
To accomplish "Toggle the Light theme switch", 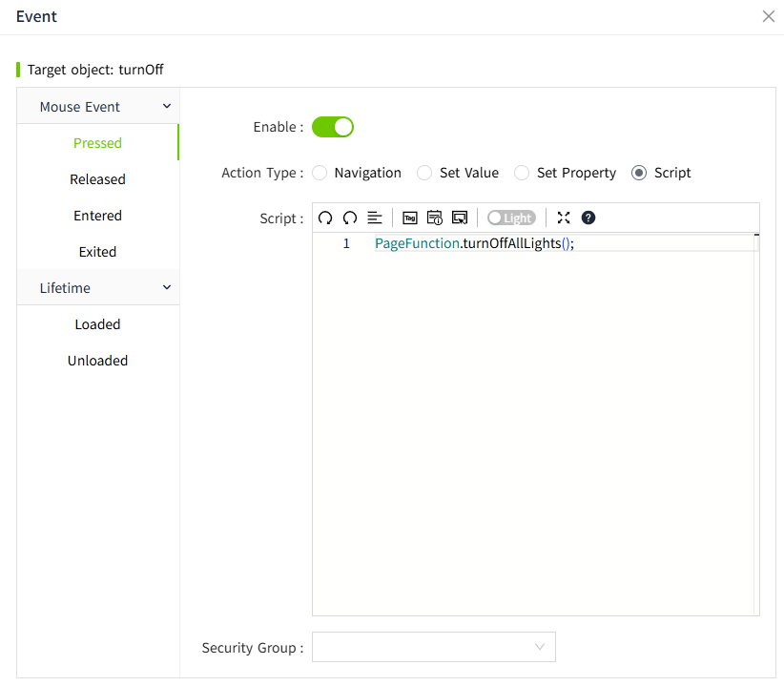I will pos(511,218).
